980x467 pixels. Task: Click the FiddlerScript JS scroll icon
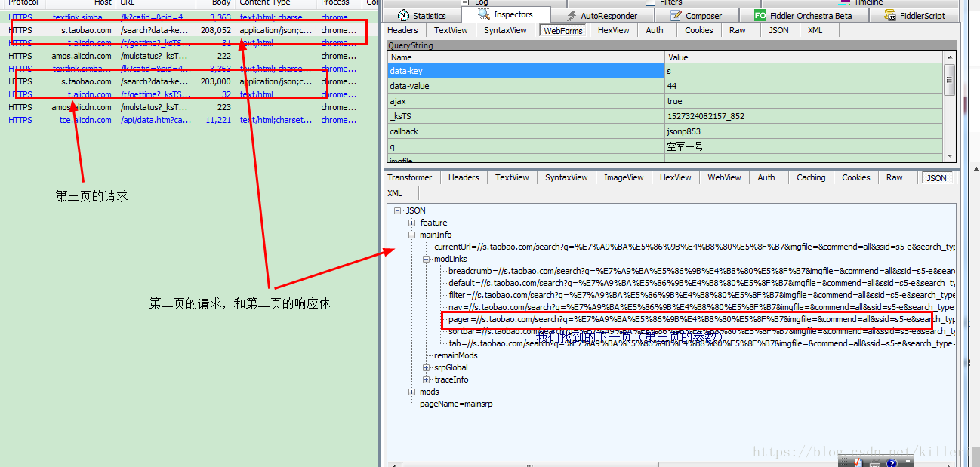pyautogui.click(x=891, y=15)
